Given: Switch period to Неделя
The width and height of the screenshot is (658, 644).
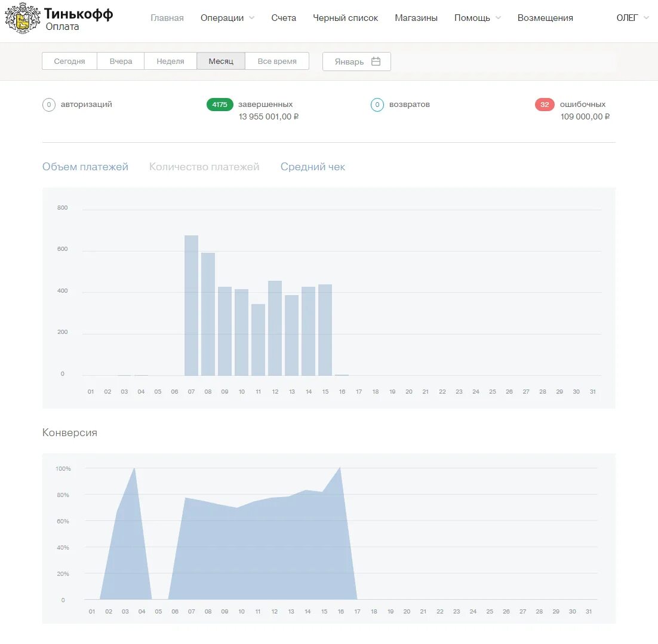Looking at the screenshot, I should (x=170, y=62).
